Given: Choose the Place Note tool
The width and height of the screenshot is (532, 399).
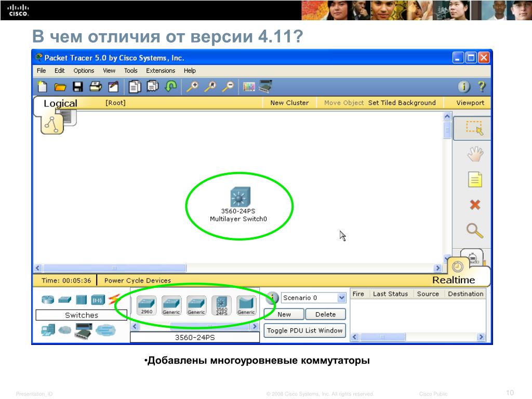Looking at the screenshot, I should [x=475, y=179].
